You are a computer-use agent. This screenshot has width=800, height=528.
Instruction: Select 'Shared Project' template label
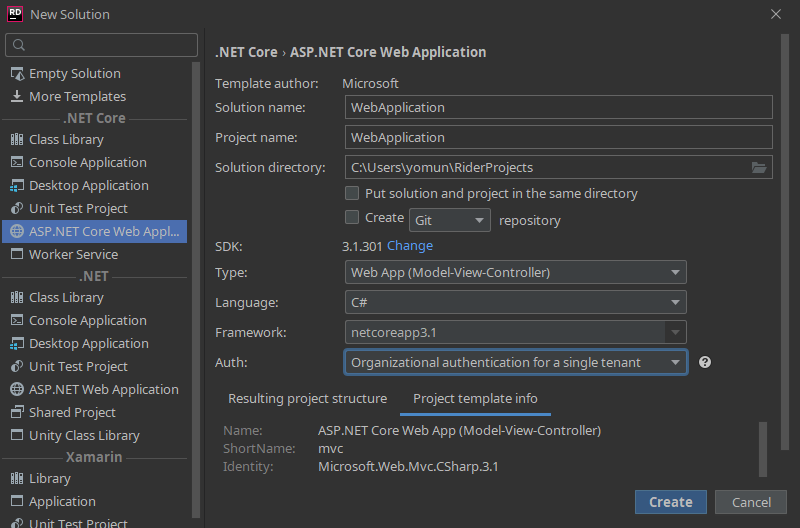(72, 412)
